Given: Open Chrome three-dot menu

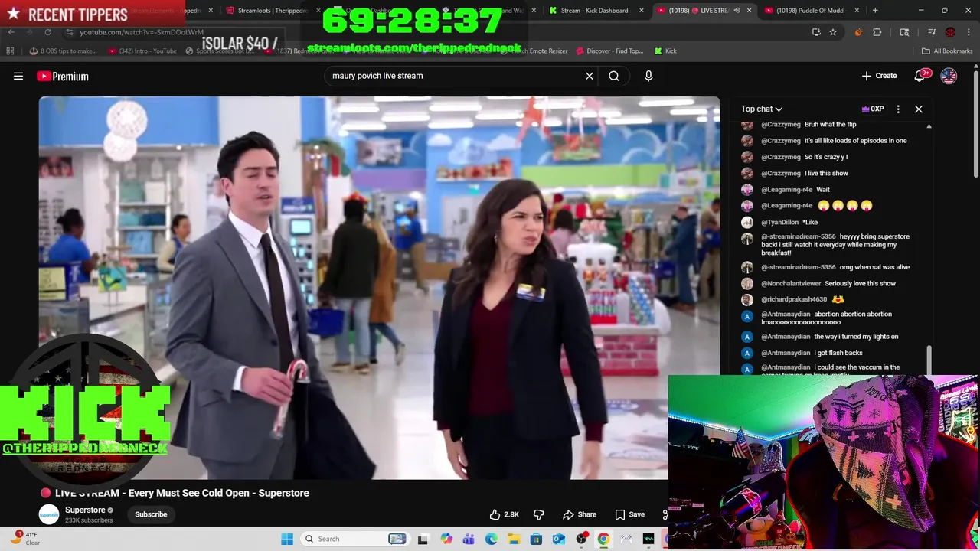Looking at the screenshot, I should 968,32.
